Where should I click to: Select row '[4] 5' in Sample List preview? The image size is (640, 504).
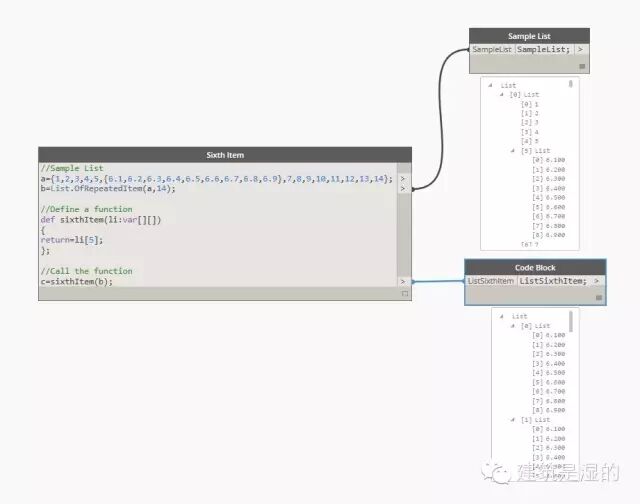click(530, 141)
